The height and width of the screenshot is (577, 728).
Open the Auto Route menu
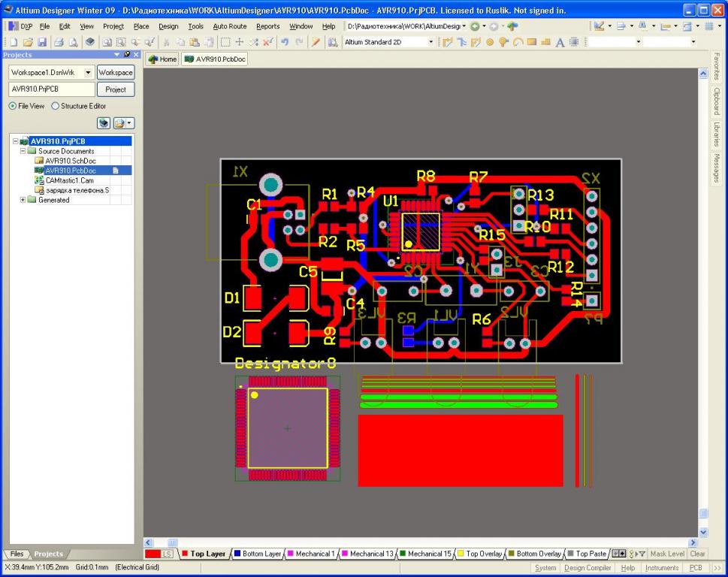click(229, 26)
